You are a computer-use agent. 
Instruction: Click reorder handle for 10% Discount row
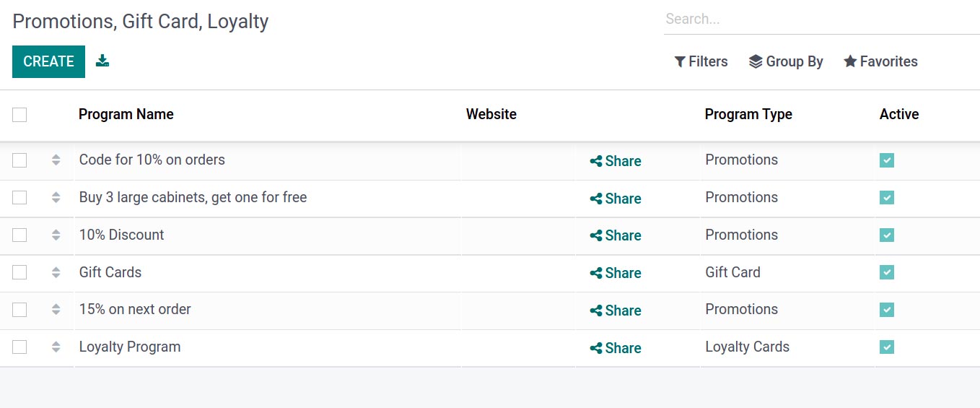click(56, 235)
